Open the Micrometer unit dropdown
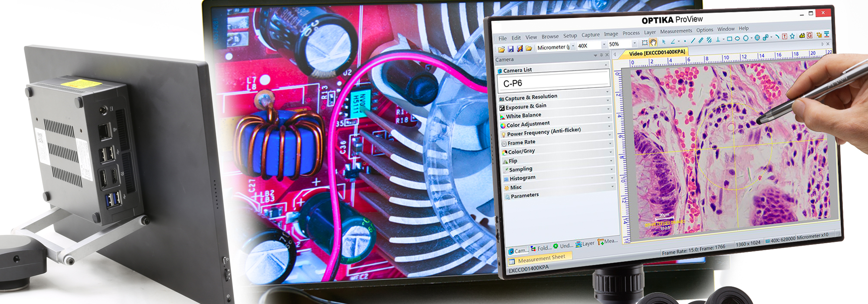 573,46
